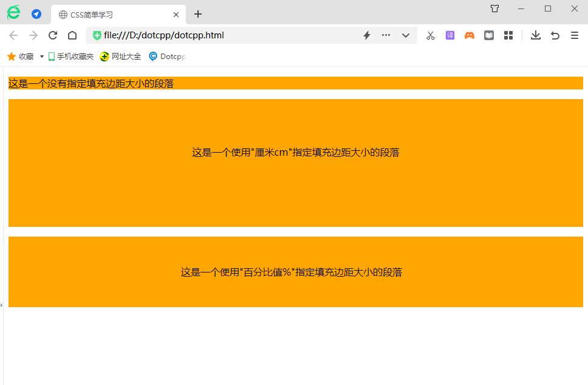
Task: Open the game center controller icon
Action: pos(469,35)
